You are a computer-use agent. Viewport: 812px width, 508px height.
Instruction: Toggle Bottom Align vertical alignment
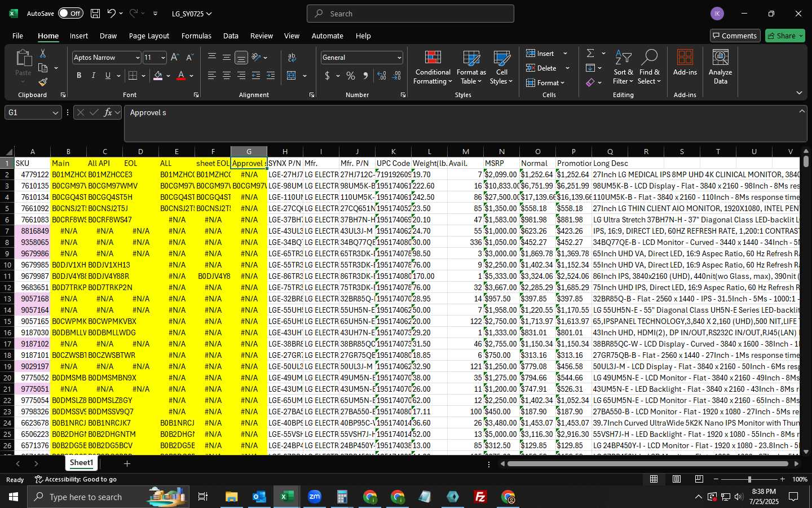pyautogui.click(x=241, y=58)
